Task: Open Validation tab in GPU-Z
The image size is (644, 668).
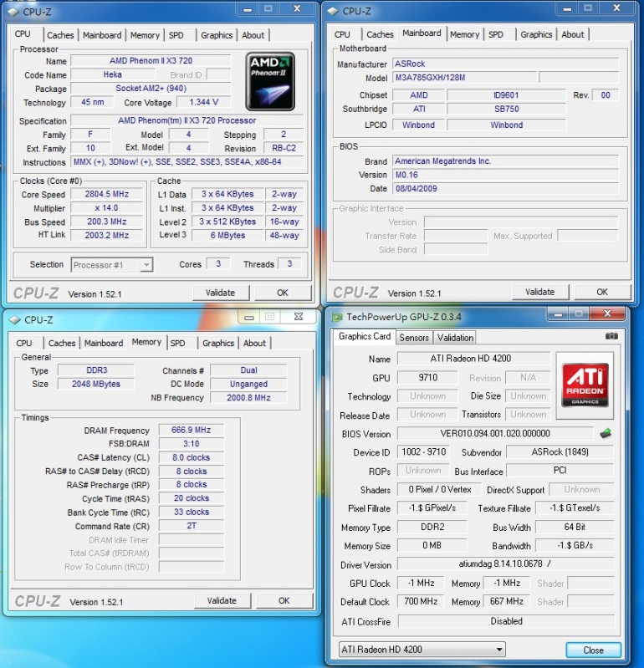Action: [x=455, y=338]
